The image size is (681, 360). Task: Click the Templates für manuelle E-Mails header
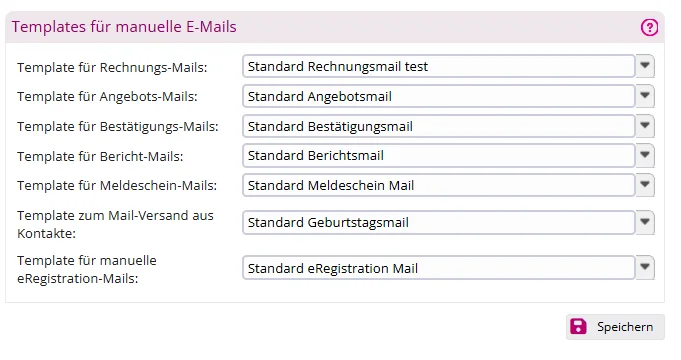coord(124,27)
